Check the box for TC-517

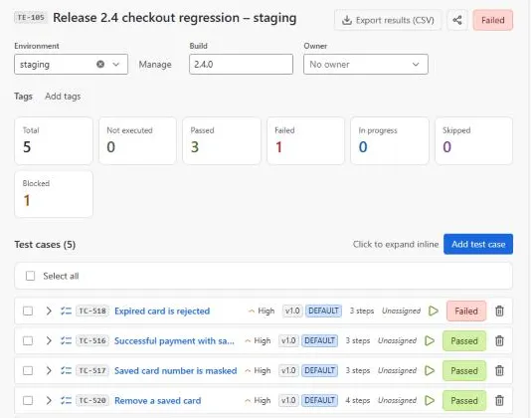click(x=28, y=370)
